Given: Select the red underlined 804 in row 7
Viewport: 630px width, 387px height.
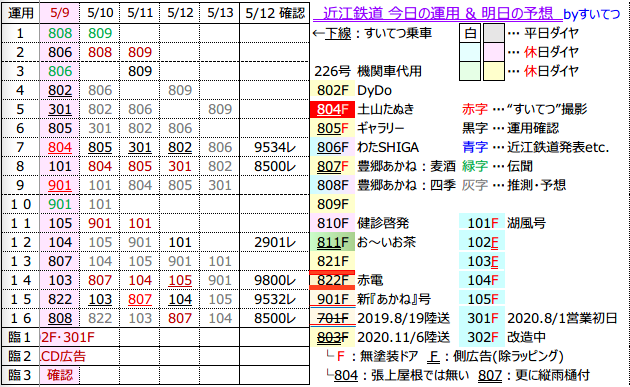Looking at the screenshot, I should pos(59,147).
